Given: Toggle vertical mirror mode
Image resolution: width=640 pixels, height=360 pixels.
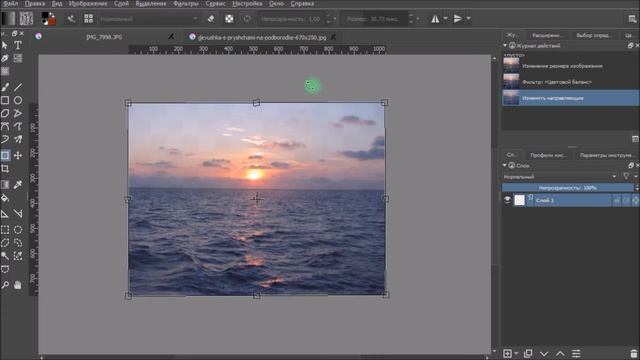Looking at the screenshot, I should click(x=458, y=18).
